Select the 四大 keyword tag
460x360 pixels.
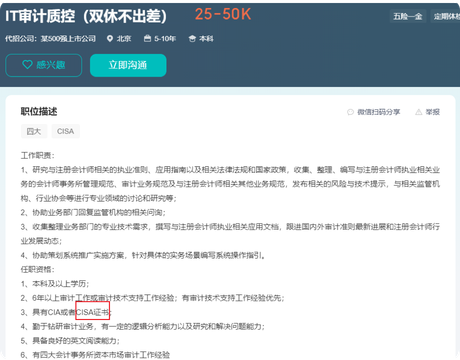pyautogui.click(x=34, y=131)
